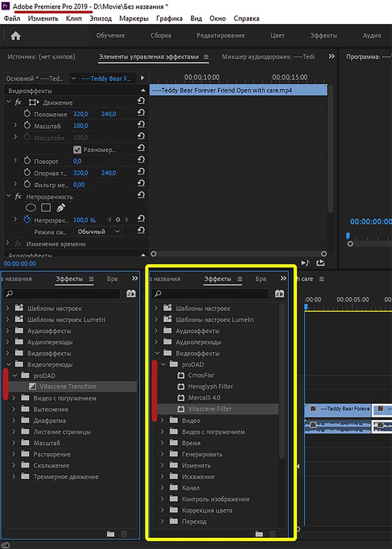Screen dimensions: 392x549
Task: Select the Mercalli 4.0 effect
Action: coord(204,397)
